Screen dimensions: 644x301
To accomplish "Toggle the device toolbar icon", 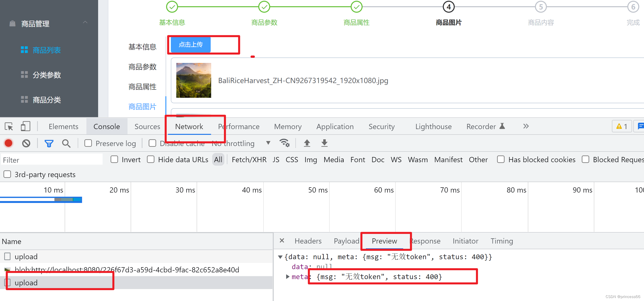I will click(x=25, y=126).
